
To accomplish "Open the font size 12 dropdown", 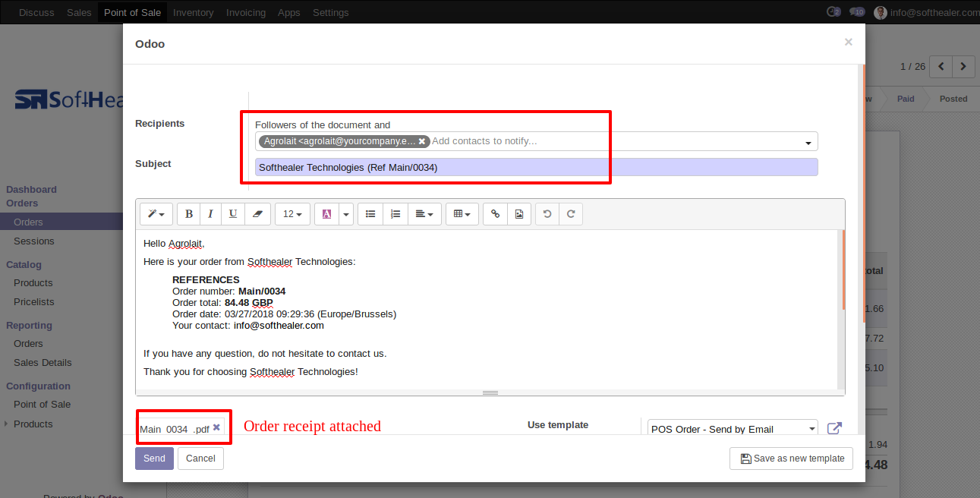I will point(292,214).
